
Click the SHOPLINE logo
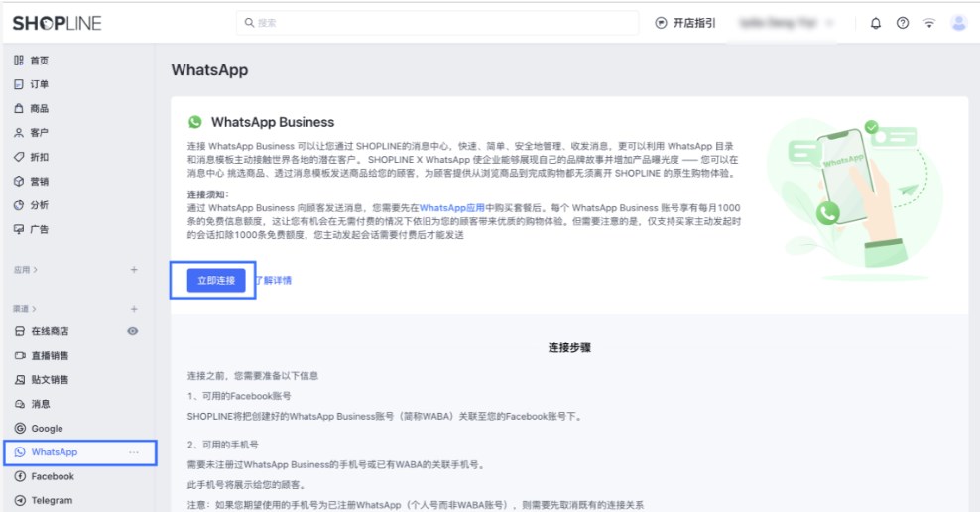pos(57,23)
